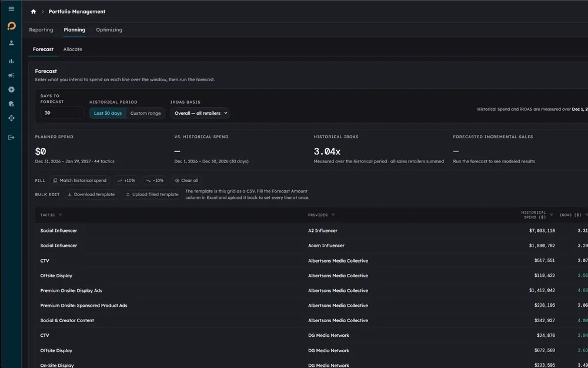
Task: Click the $0 planned spend value
Action: (x=41, y=151)
